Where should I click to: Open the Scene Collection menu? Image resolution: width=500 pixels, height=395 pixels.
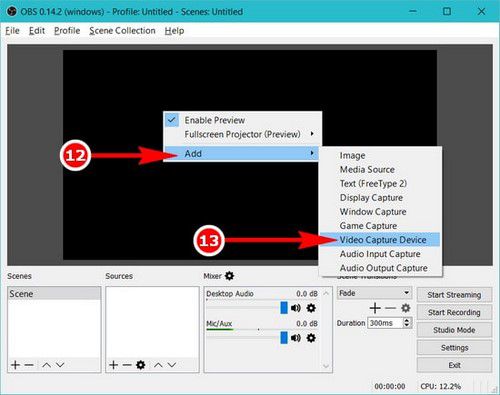pos(122,31)
